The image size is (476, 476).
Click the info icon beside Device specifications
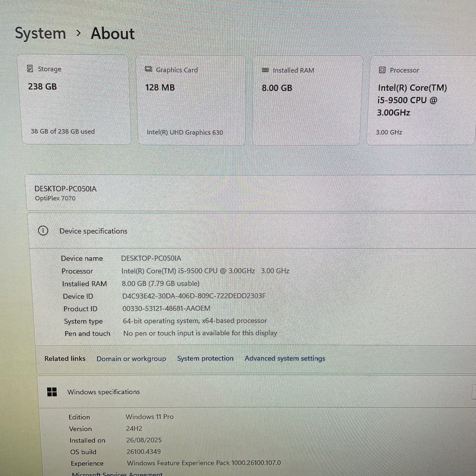[43, 231]
